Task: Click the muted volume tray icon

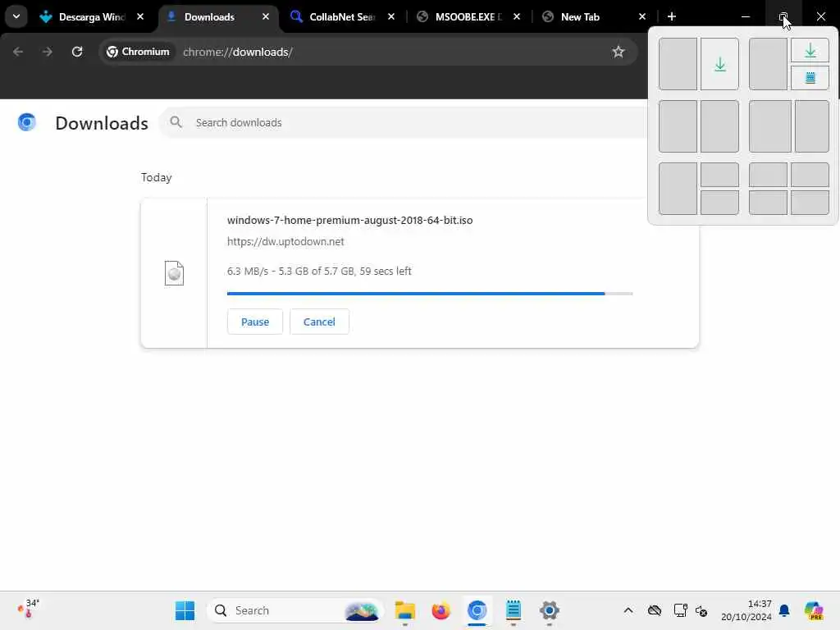Action: point(701,610)
